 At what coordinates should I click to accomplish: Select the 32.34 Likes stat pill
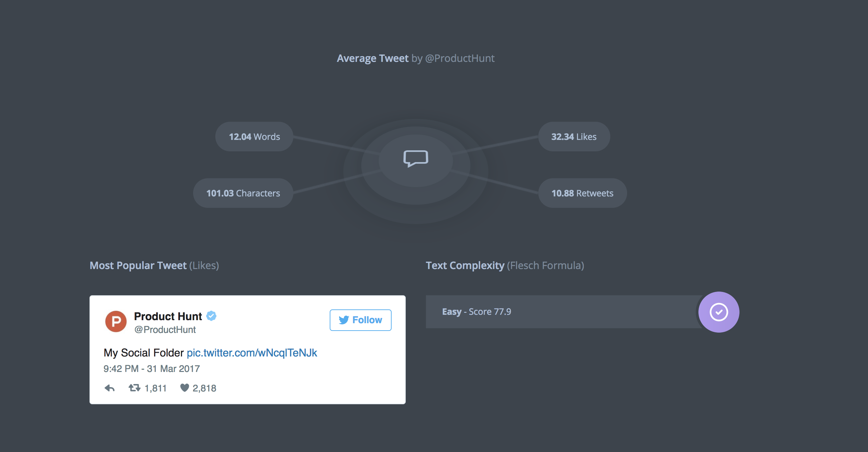pyautogui.click(x=574, y=137)
